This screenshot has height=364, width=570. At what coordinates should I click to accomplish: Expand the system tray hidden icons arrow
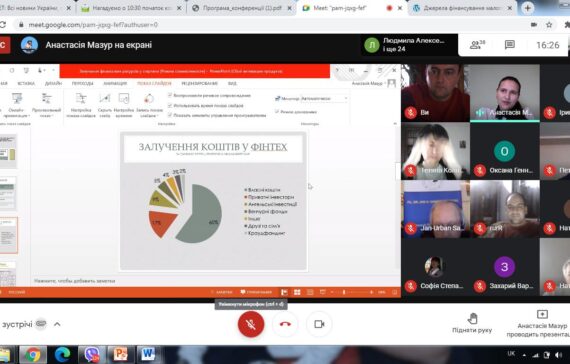(x=524, y=355)
